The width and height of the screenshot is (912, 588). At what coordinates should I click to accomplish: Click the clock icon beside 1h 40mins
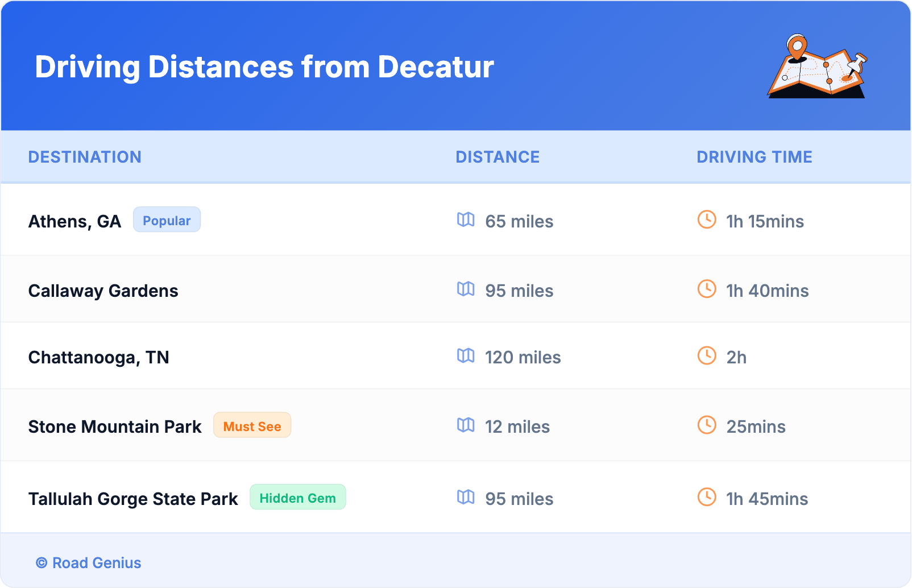[707, 289]
